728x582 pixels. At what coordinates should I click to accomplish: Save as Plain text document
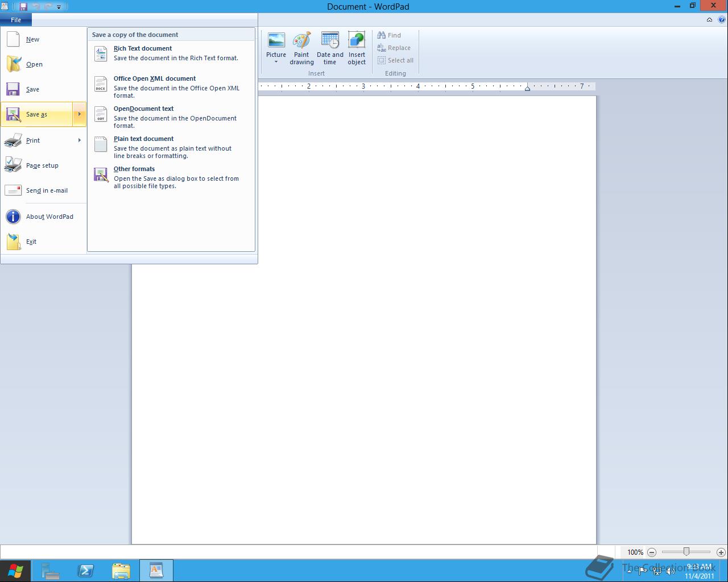pyautogui.click(x=171, y=147)
